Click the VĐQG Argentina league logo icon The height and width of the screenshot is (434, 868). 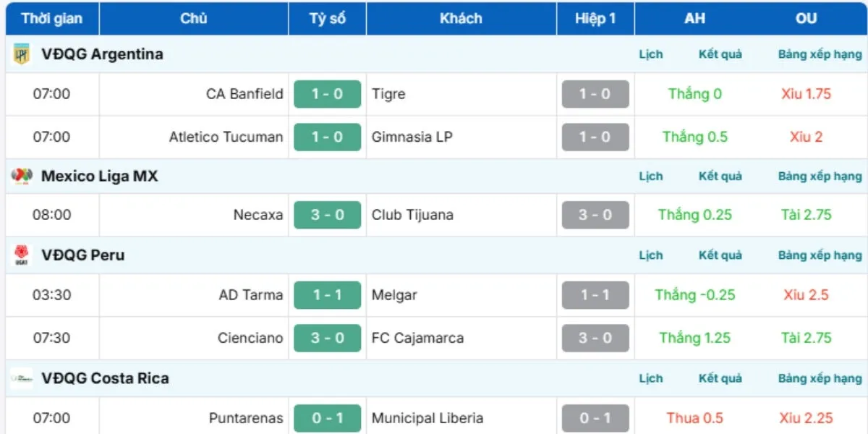pyautogui.click(x=22, y=54)
